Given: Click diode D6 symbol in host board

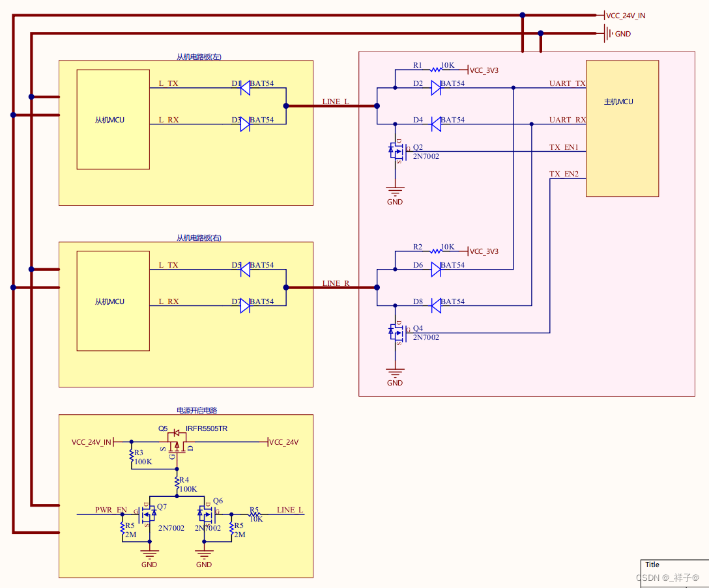Looking at the screenshot, I should coord(436,270).
